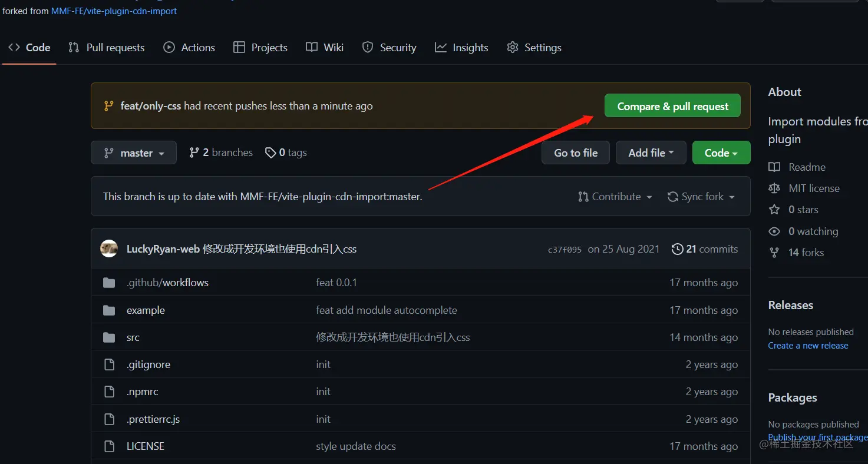The width and height of the screenshot is (868, 464).
Task: Open the Sync fork dropdown
Action: click(x=701, y=197)
